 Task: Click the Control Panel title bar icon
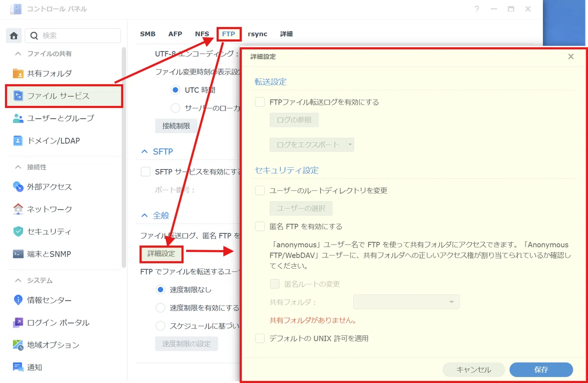point(16,9)
